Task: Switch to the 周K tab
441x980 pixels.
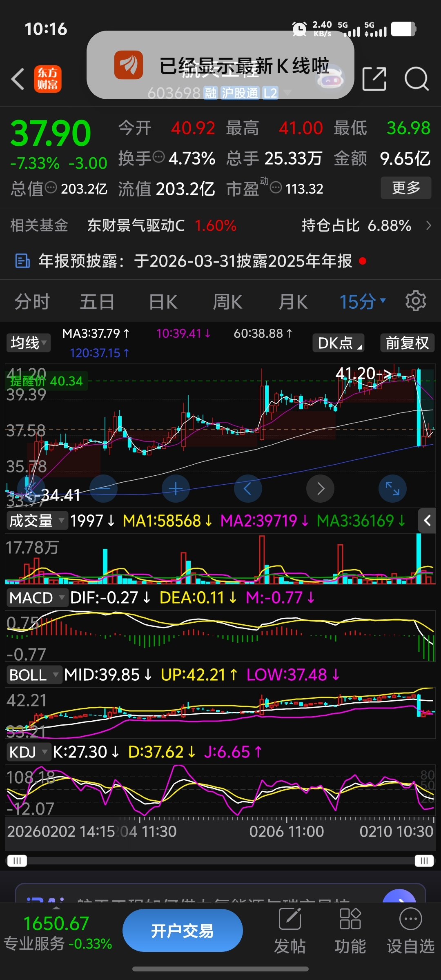Action: tap(227, 302)
